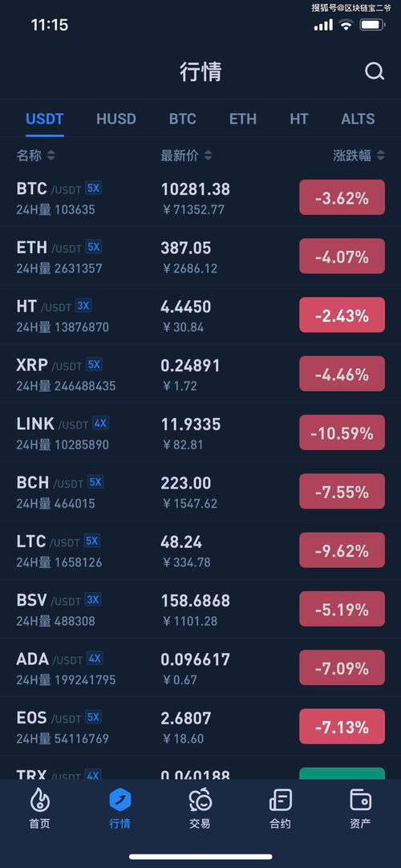Viewport: 401px width, 868px height.
Task: Tap the 4X leverage badge on LINK
Action: (x=100, y=424)
